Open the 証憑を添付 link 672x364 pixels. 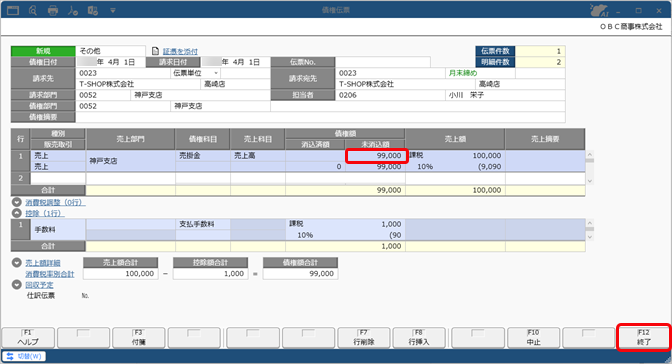click(180, 51)
